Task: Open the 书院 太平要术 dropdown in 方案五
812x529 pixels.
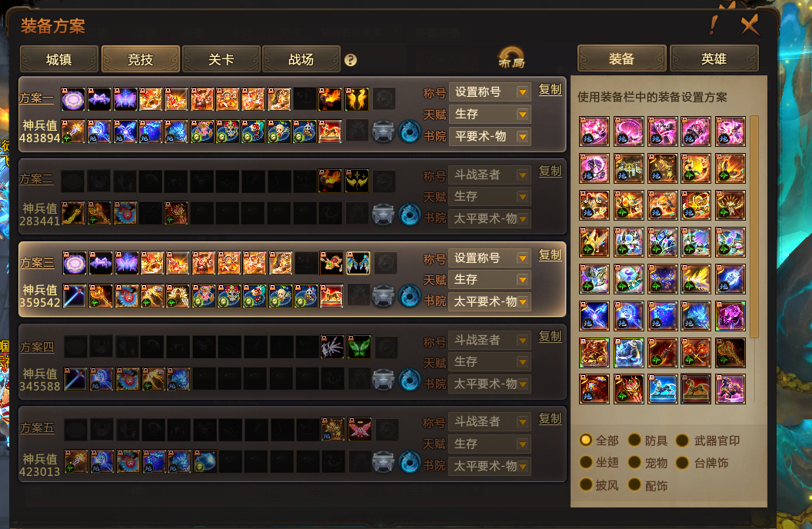Action: (490, 466)
